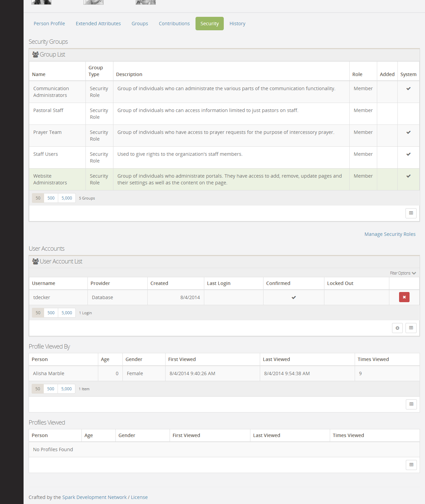Show 500 rows in Profile Viewed By
The width and height of the screenshot is (425, 504).
point(50,389)
